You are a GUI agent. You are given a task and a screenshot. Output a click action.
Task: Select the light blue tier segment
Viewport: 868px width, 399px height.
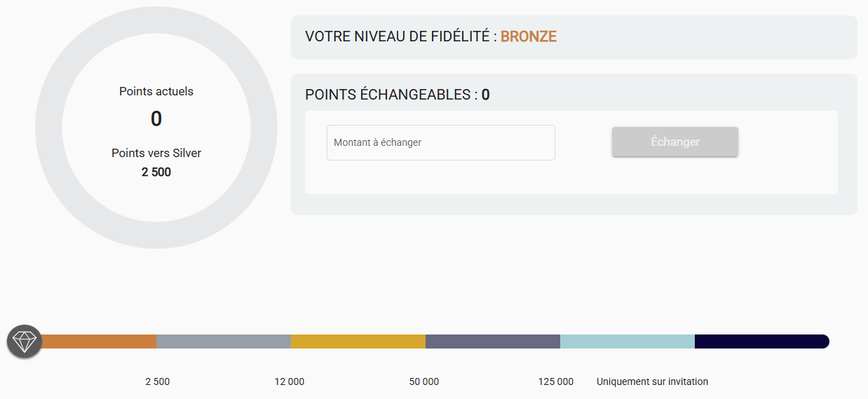point(628,341)
